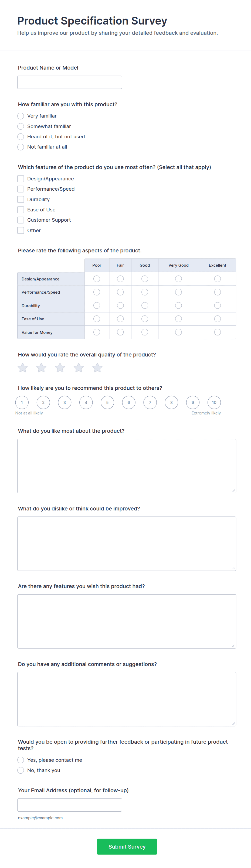Click the Email Address input field
This screenshot has width=251, height=868.
(x=70, y=805)
